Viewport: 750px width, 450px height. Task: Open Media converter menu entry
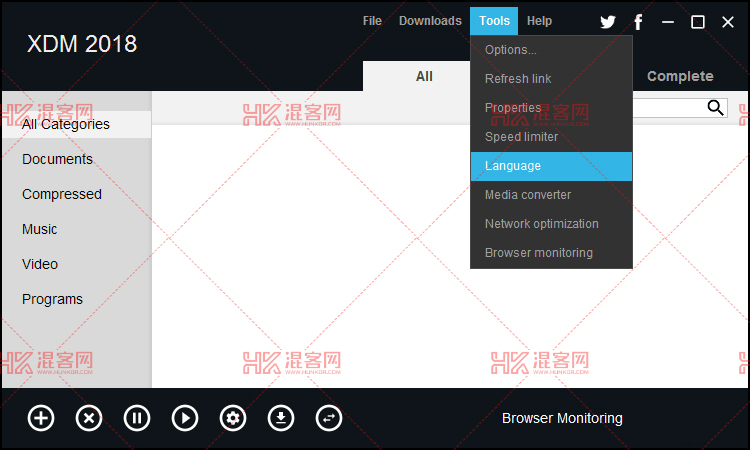(551, 195)
